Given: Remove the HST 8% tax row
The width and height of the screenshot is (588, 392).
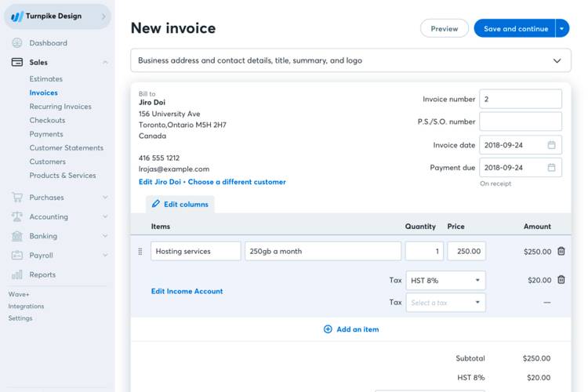Looking at the screenshot, I should click(x=561, y=280).
